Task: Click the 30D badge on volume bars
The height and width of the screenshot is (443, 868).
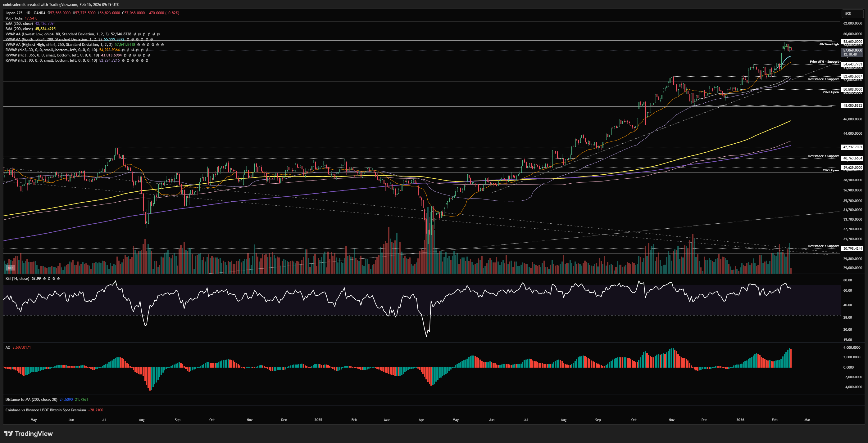Action: [x=10, y=268]
